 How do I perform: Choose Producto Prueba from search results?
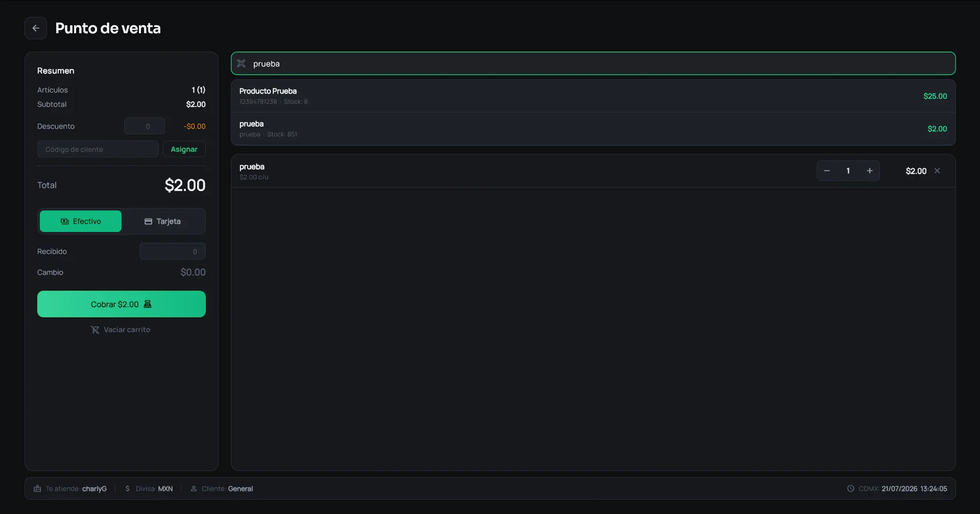[x=593, y=96]
